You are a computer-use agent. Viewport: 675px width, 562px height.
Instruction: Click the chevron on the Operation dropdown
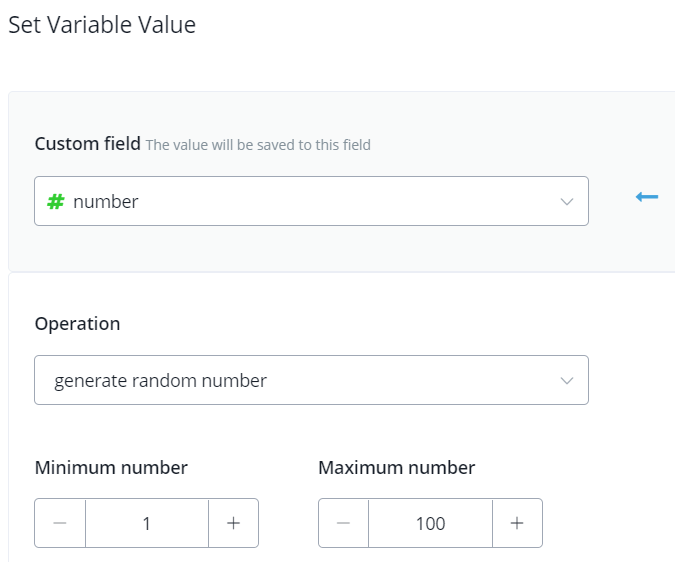[x=567, y=380]
